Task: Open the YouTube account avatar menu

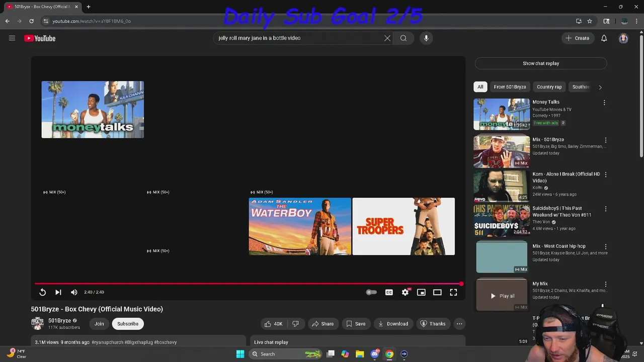Action: tap(623, 38)
